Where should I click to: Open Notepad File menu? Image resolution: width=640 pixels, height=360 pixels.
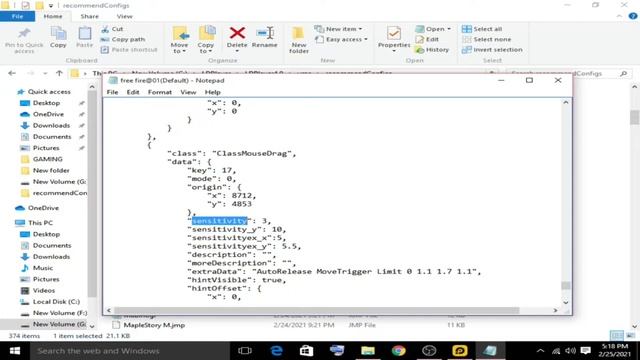[x=112, y=92]
